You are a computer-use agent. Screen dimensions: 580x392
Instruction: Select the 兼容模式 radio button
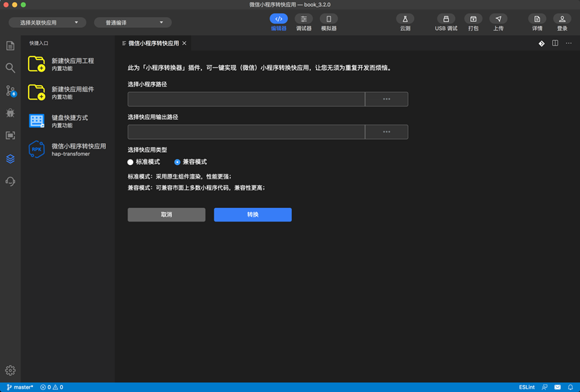177,162
